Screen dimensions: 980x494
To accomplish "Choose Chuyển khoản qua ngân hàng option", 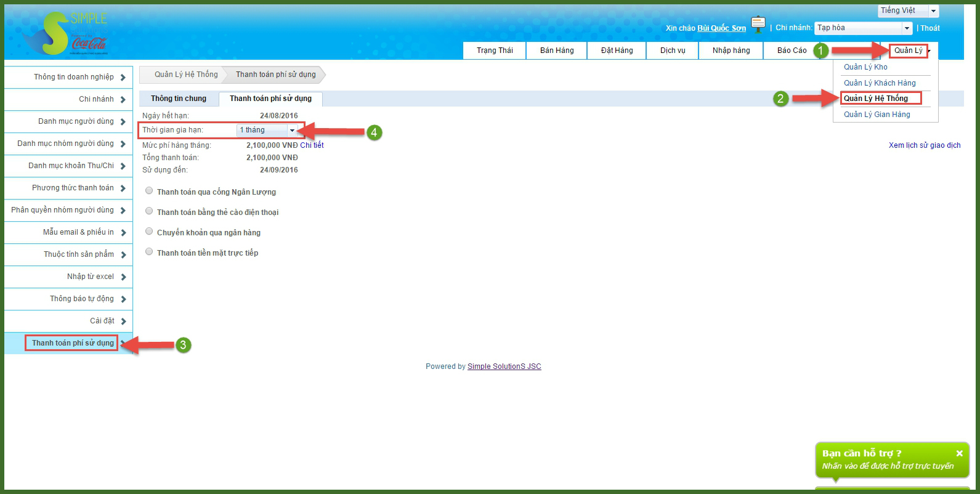I will 149,232.
